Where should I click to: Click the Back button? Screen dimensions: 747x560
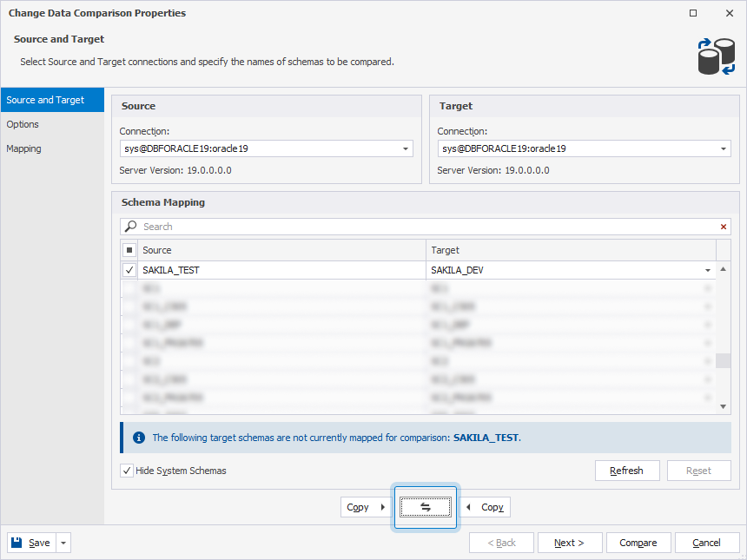tap(501, 543)
